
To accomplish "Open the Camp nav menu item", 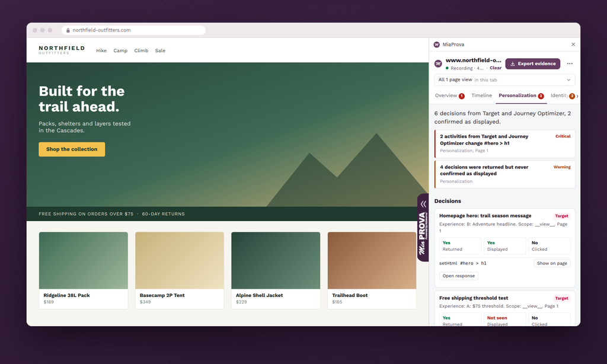I will pyautogui.click(x=120, y=51).
